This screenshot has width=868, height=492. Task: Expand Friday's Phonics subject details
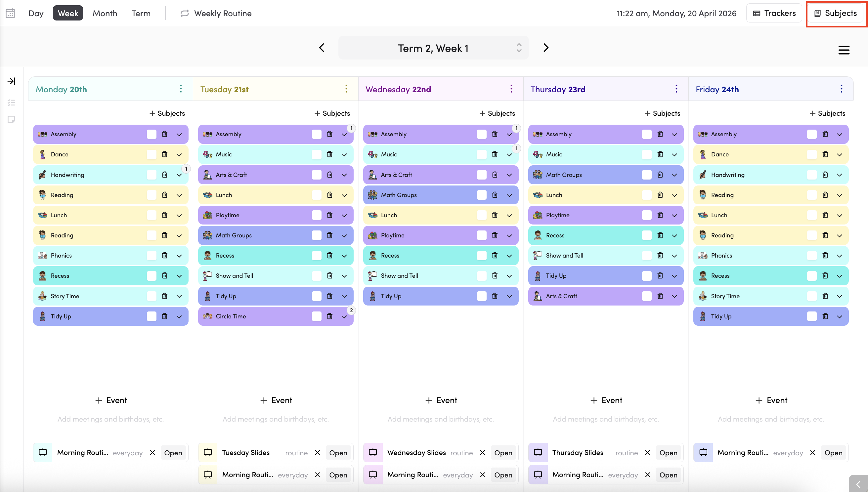[x=839, y=256]
